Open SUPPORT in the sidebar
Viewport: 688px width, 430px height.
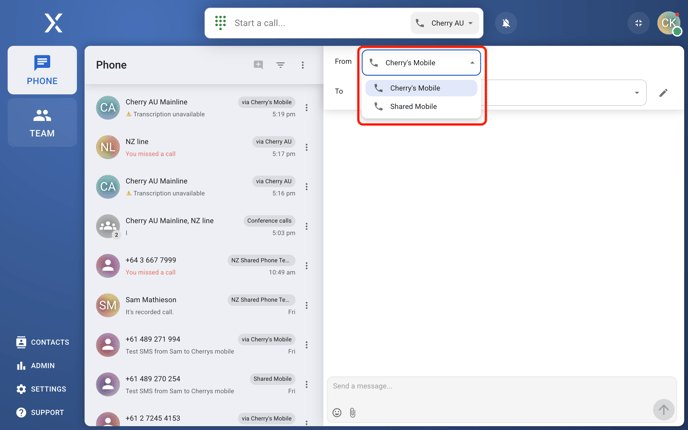[40, 412]
